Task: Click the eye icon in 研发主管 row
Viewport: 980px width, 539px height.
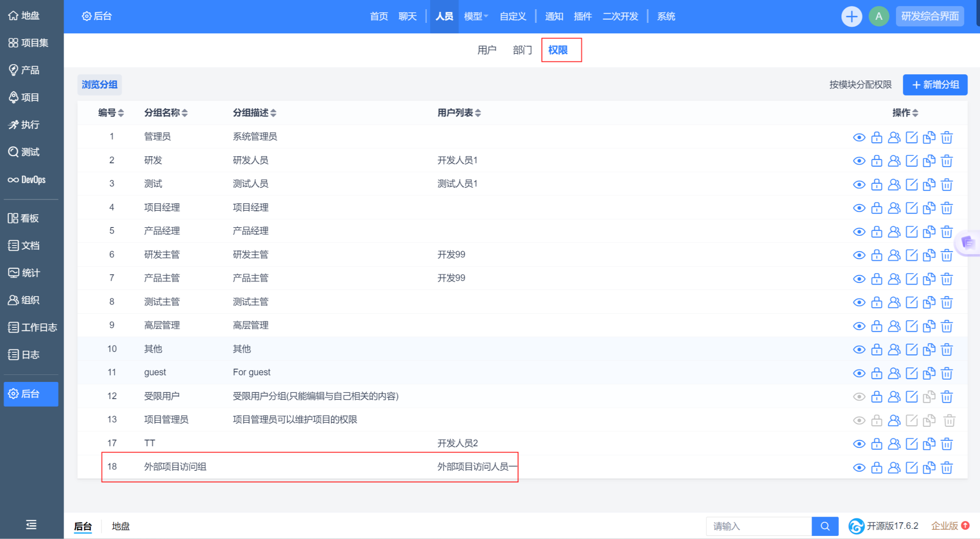Action: (859, 255)
